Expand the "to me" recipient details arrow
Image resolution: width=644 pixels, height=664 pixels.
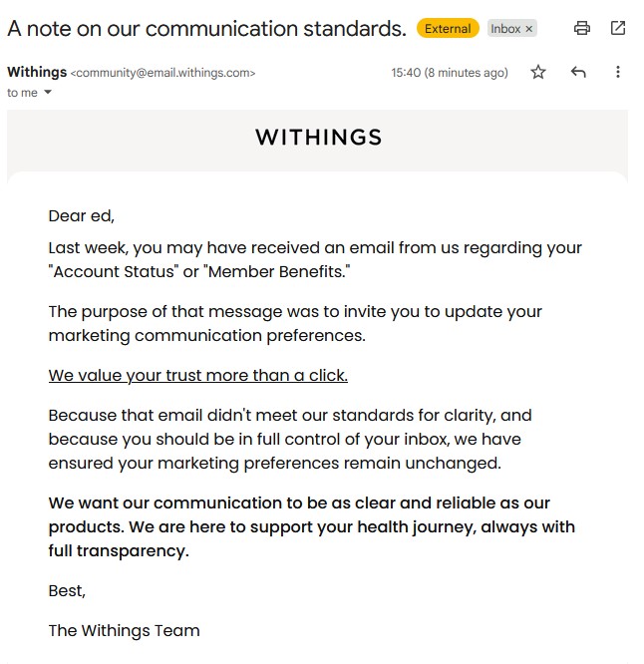[x=48, y=93]
